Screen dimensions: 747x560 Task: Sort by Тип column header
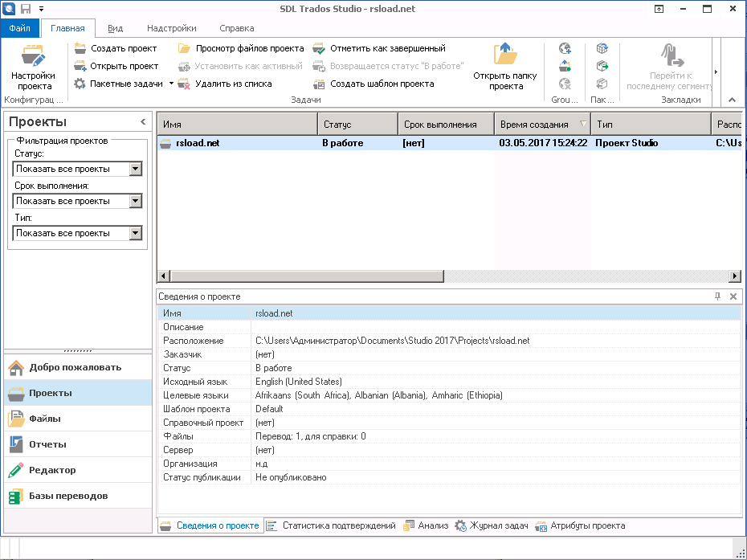pyautogui.click(x=651, y=125)
